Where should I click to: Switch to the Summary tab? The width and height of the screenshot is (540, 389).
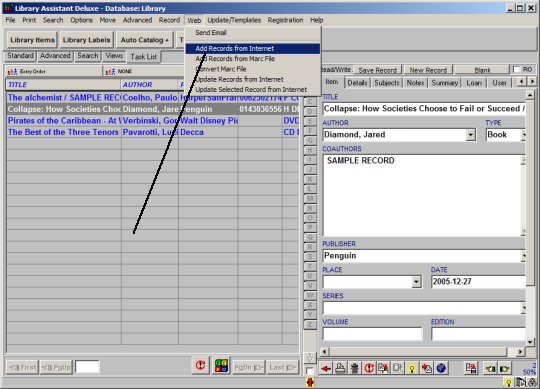pos(445,83)
